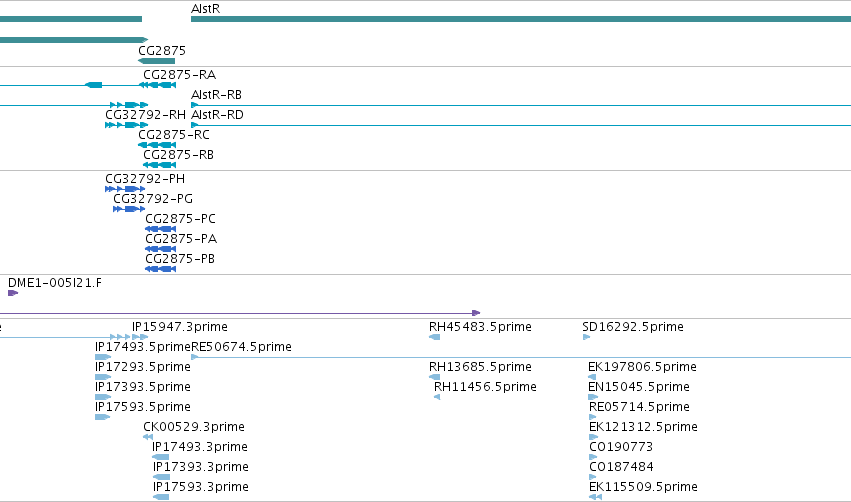Select the DME1-005I21.F feature label
This screenshot has width=851, height=502.
point(55,283)
